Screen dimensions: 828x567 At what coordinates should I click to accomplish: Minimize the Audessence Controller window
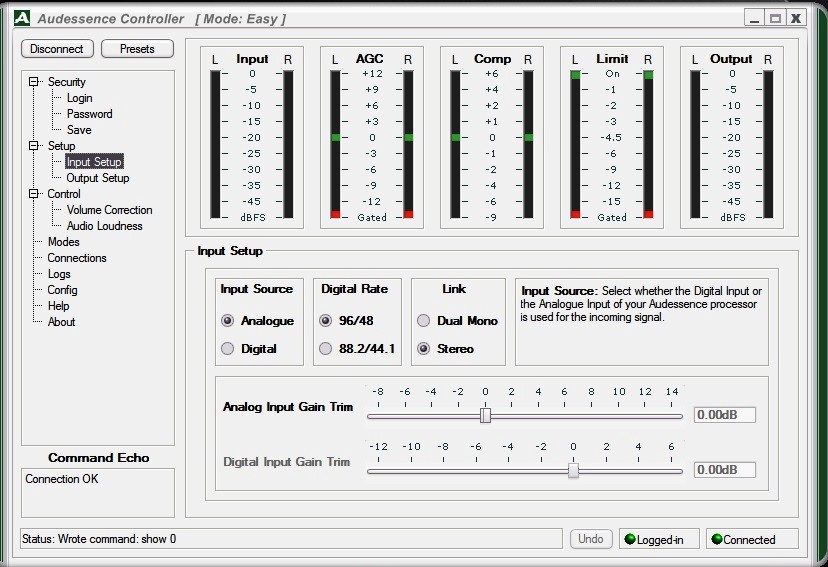(x=755, y=18)
